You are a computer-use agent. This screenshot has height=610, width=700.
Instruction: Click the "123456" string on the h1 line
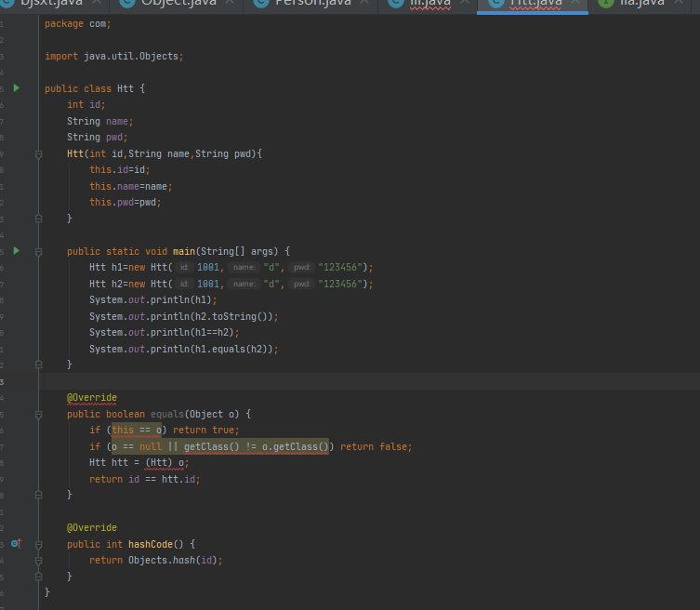click(339, 268)
